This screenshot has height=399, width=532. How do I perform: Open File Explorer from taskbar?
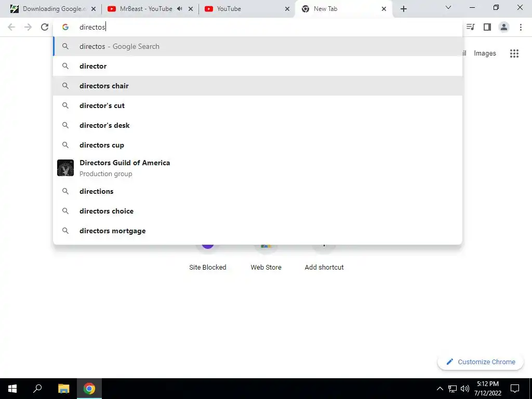63,389
